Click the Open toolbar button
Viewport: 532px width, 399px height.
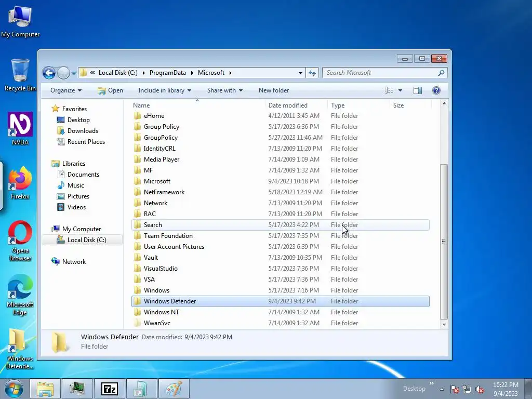pyautogui.click(x=110, y=90)
